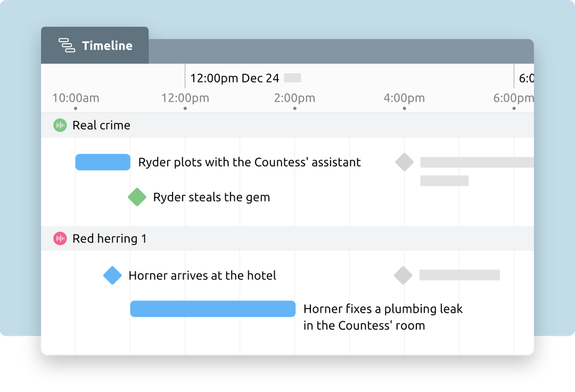Click the green diamond for Ryder steals the gem
The width and height of the screenshot is (575, 392).
(136, 197)
